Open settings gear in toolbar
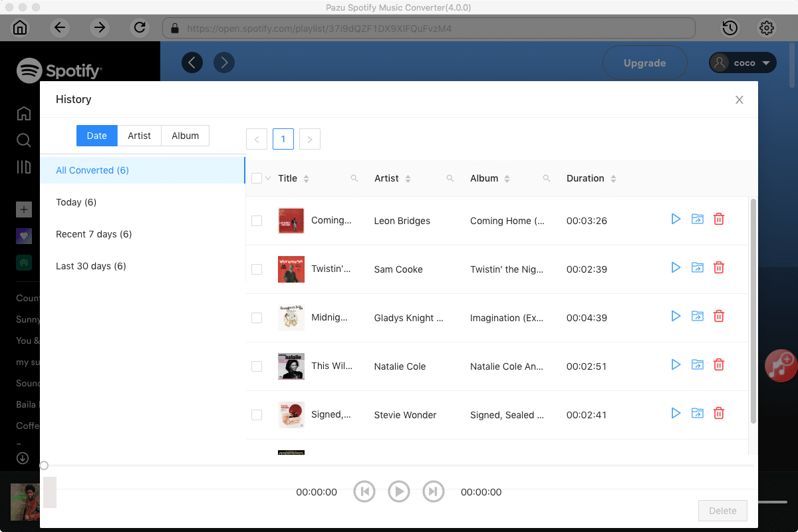The image size is (798, 532). (x=767, y=28)
